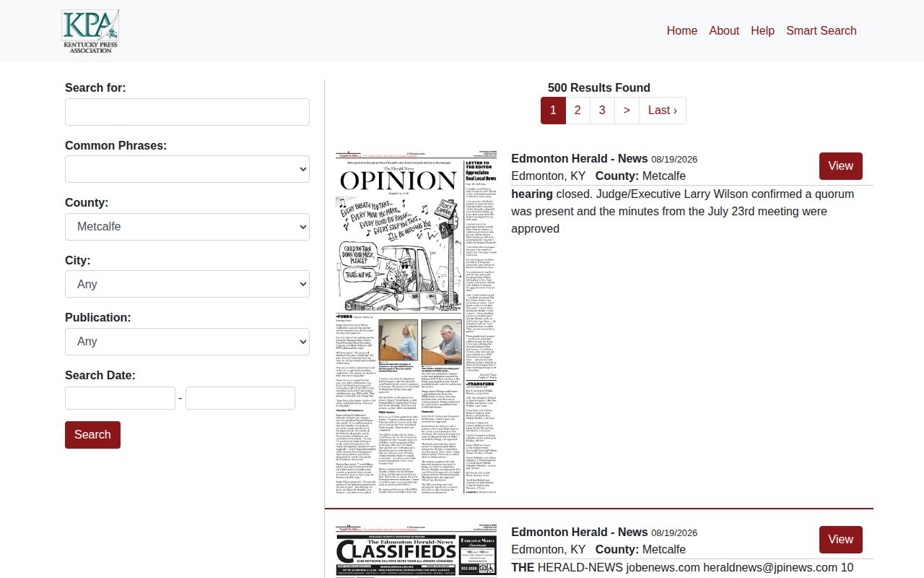
Task: Go to results page 3
Action: point(602,111)
